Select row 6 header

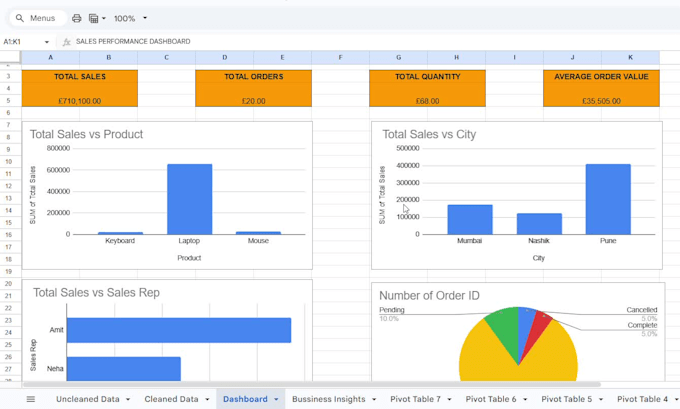[8, 113]
